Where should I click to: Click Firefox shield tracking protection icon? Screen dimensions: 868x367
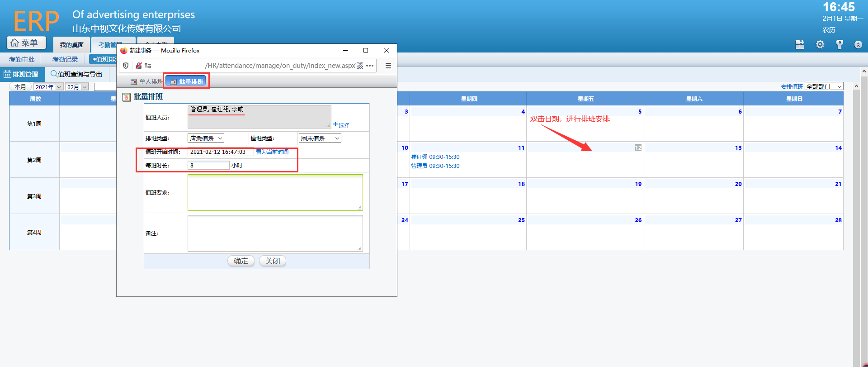pyautogui.click(x=126, y=66)
